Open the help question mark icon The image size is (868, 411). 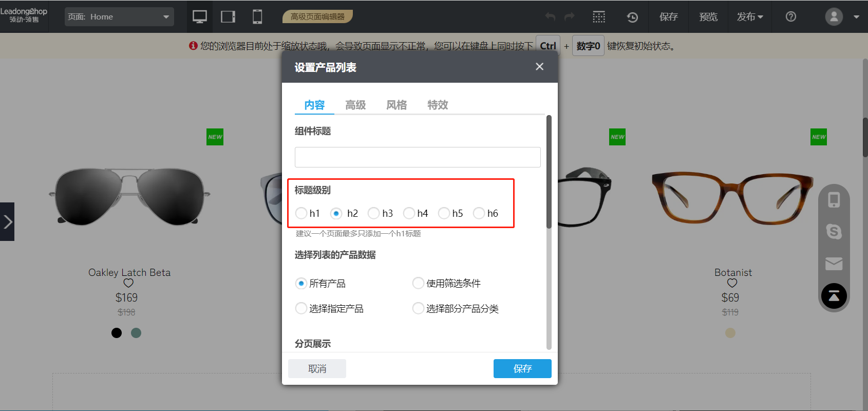791,17
